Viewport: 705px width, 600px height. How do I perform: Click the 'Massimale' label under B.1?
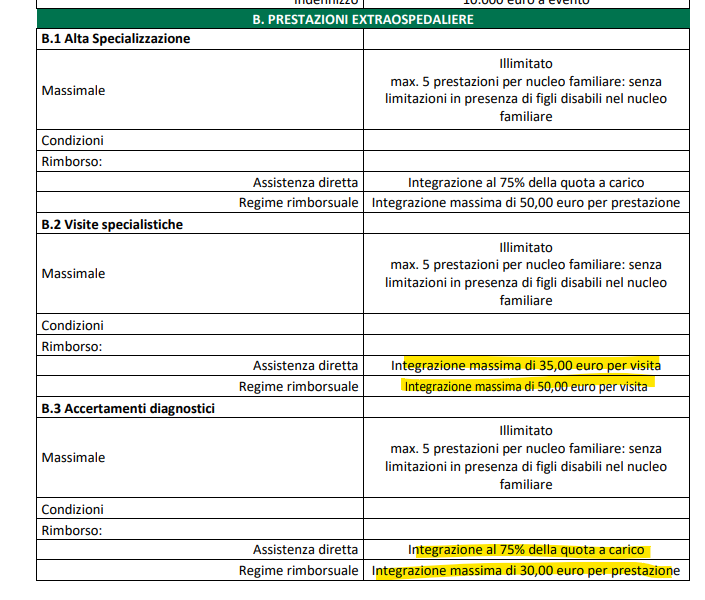tap(73, 90)
